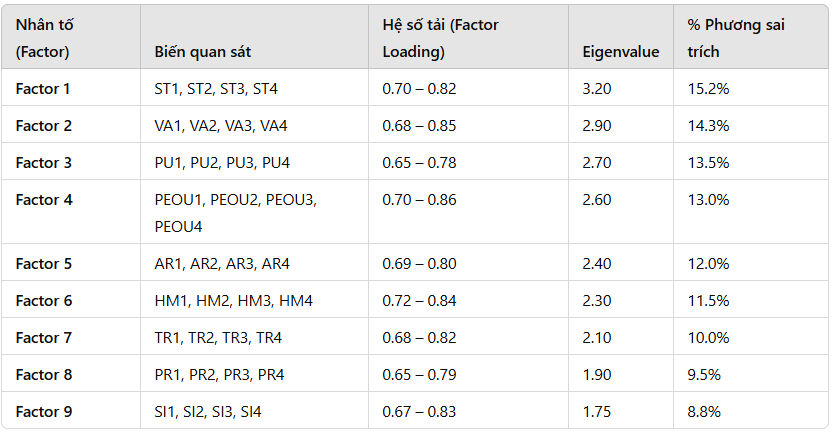
Task: Click the "Nhân tố (Factor)" column header
Action: coord(43,38)
